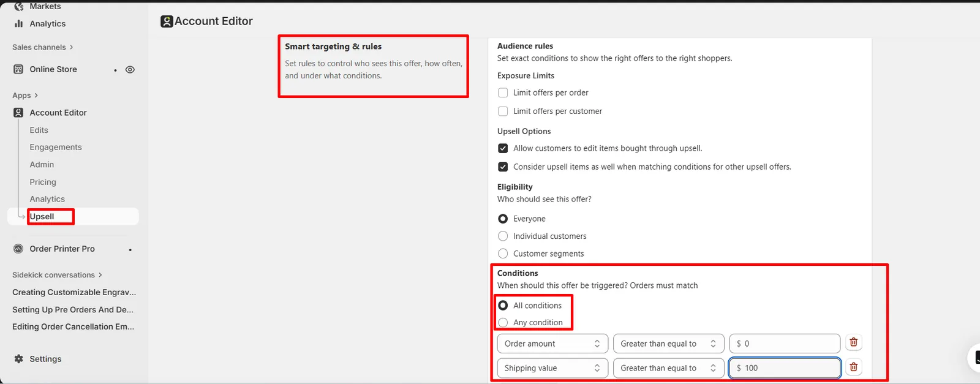This screenshot has width=980, height=384.
Task: Click the Markets sidebar item
Action: point(45,6)
